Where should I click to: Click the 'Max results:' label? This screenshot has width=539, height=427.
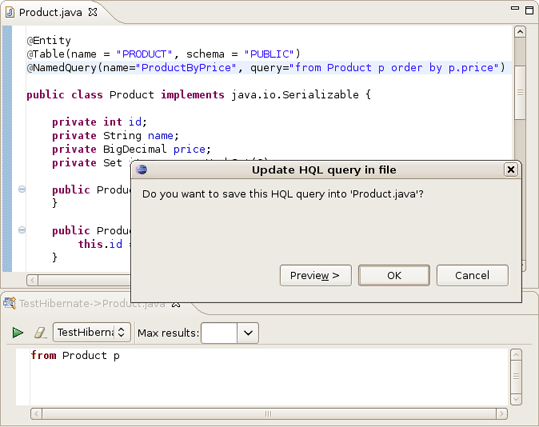tap(168, 333)
